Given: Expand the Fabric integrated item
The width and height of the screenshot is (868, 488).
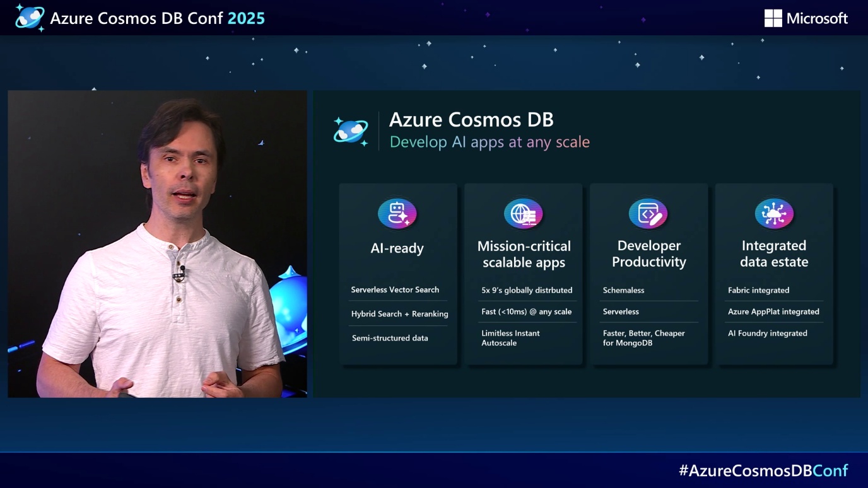Looking at the screenshot, I should click(x=758, y=290).
